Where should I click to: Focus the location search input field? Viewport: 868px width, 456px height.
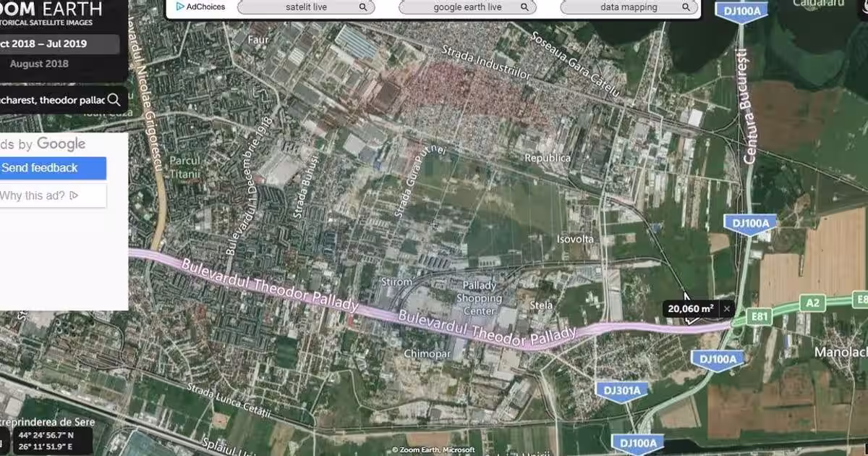(51, 100)
